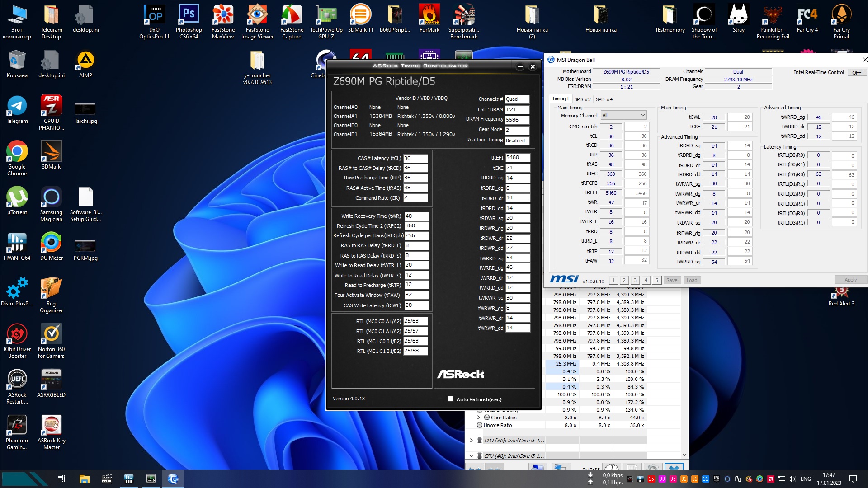Switch to the SPD #4 tab
Screen dimensions: 868x488
click(x=604, y=99)
